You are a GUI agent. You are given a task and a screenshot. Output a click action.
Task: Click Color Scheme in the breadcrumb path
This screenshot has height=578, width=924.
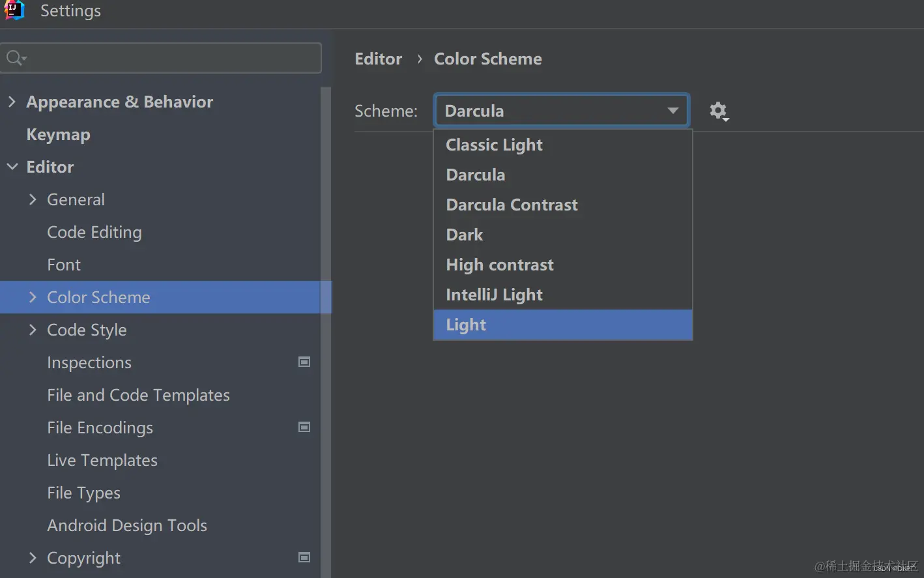click(487, 59)
